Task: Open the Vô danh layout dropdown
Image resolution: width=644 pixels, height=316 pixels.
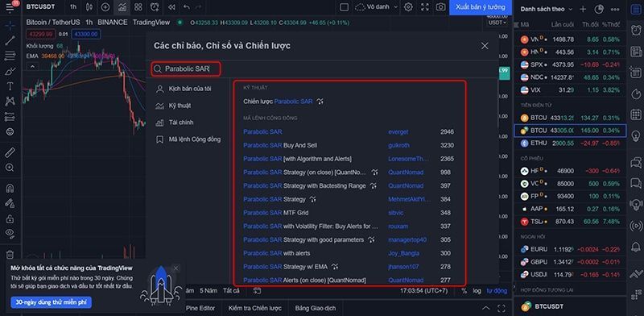Action: [x=377, y=7]
